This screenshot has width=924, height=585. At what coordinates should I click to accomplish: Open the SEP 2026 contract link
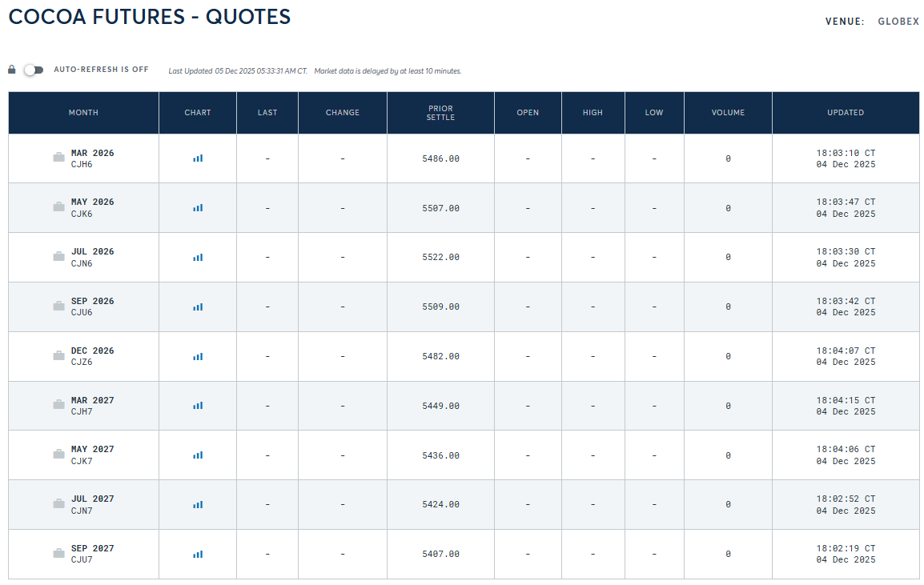click(x=93, y=301)
